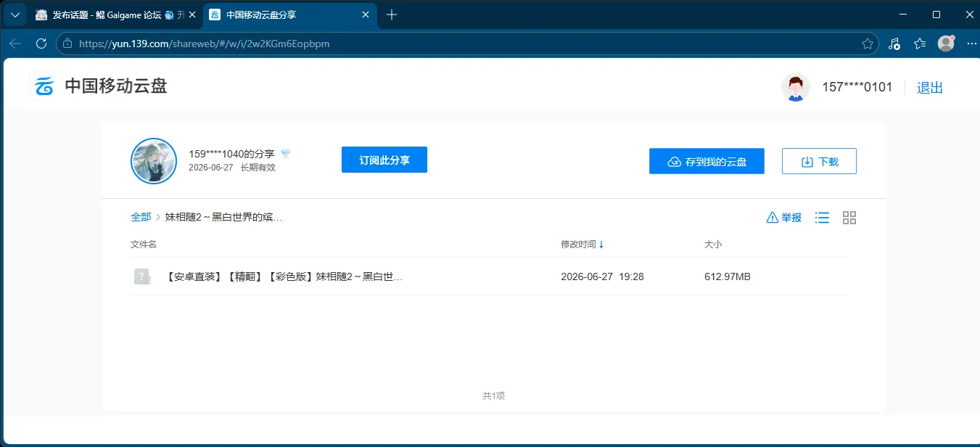Save files with 存到我的云盘 button
This screenshot has width=980, height=447.
click(x=707, y=161)
